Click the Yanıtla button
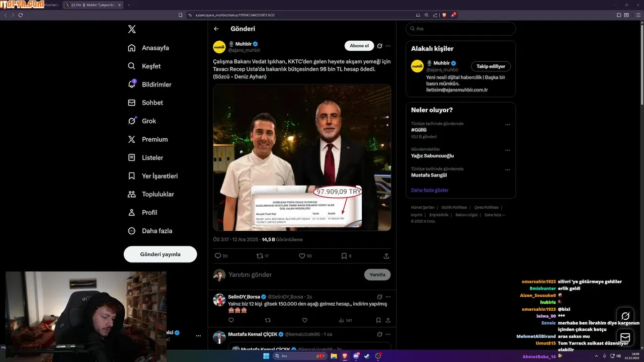The height and width of the screenshot is (362, 644). tap(377, 275)
